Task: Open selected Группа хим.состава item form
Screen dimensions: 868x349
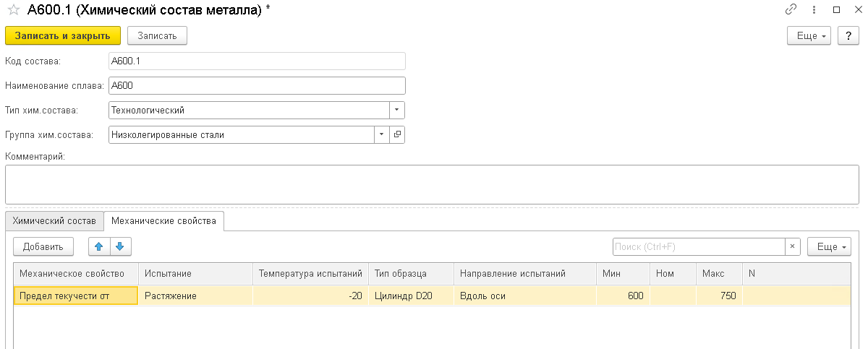Action: (x=397, y=134)
